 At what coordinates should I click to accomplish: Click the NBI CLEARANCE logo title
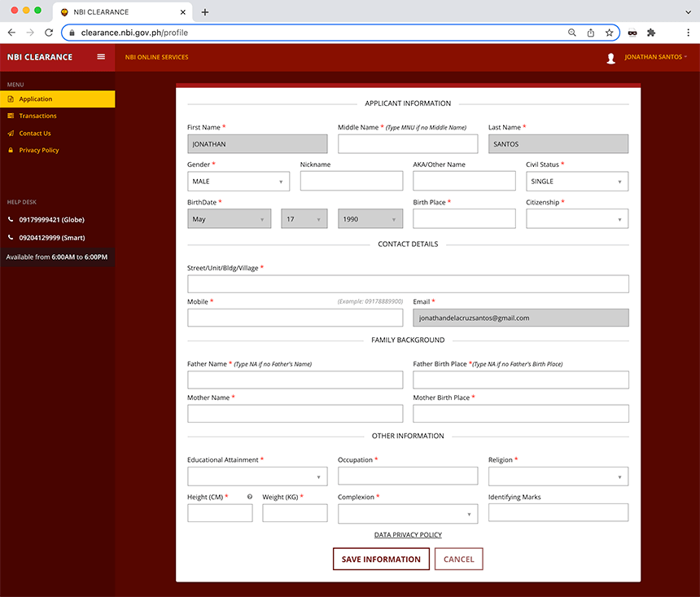point(40,57)
